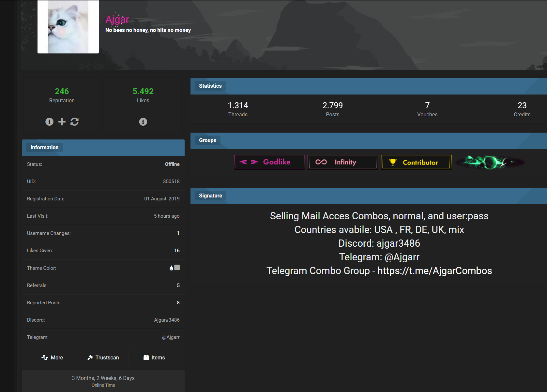Open Trustscan for this user

pyautogui.click(x=103, y=357)
